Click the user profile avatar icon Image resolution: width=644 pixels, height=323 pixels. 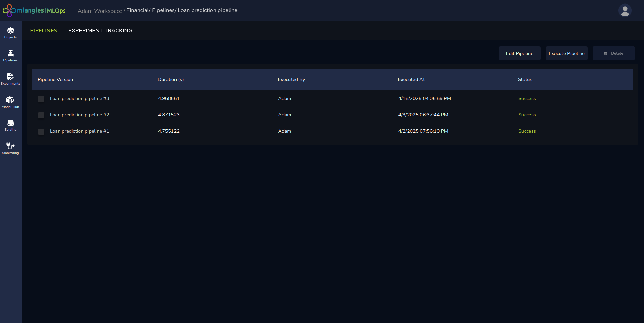click(625, 10)
